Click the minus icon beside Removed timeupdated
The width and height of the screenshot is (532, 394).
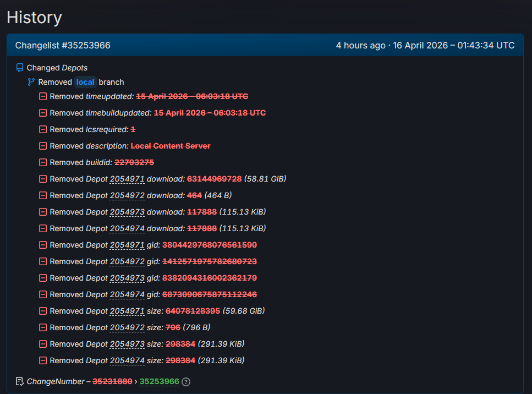tap(43, 96)
